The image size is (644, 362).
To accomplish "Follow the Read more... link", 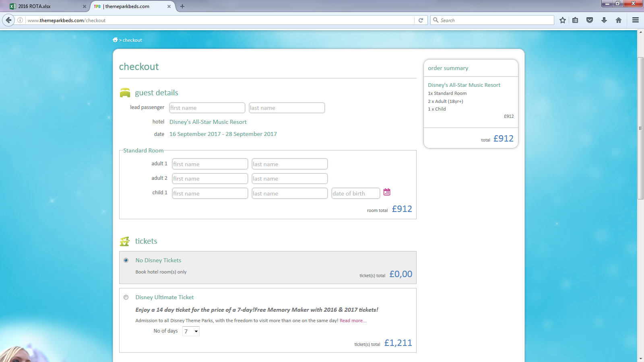I will tap(353, 321).
